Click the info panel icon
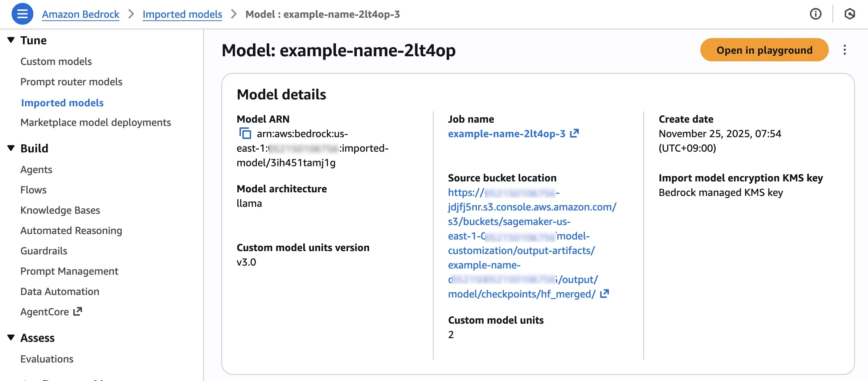This screenshot has width=868, height=381. [815, 14]
